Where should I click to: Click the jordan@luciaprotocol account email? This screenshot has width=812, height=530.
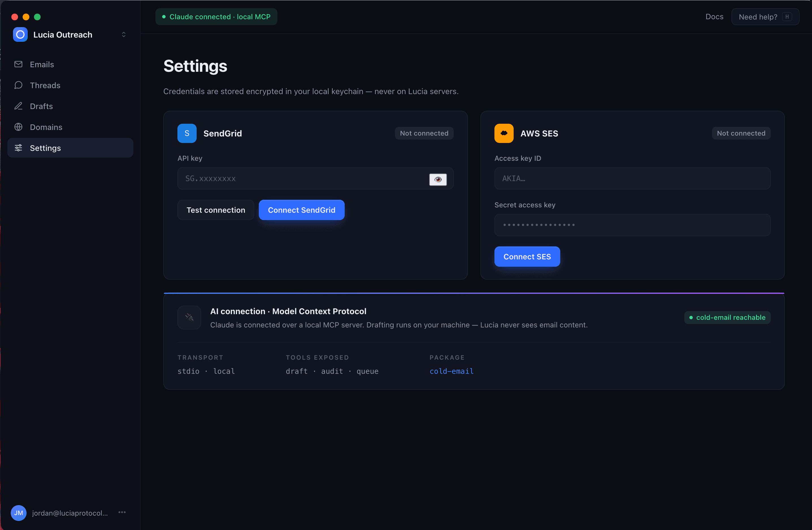coord(70,513)
